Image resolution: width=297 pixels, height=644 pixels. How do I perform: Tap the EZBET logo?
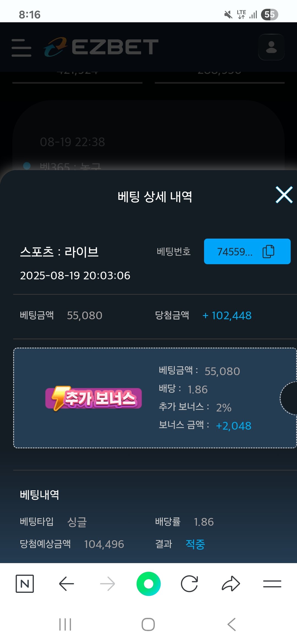pos(101,47)
